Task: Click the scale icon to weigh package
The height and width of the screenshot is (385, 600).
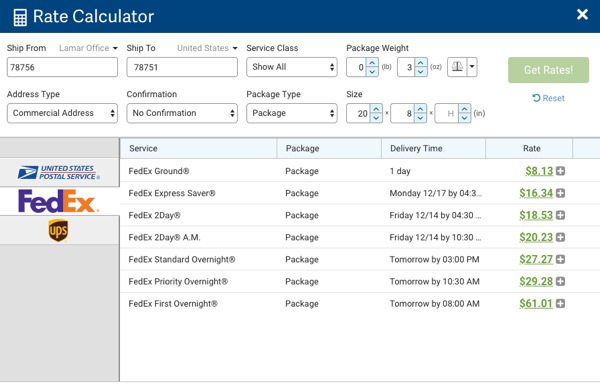Action: point(457,67)
